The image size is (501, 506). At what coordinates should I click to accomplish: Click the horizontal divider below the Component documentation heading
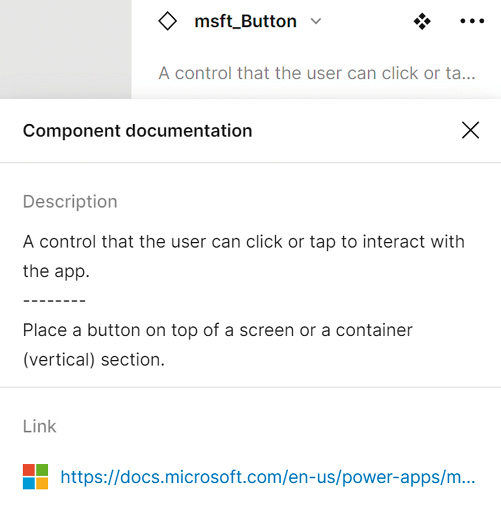(x=250, y=163)
